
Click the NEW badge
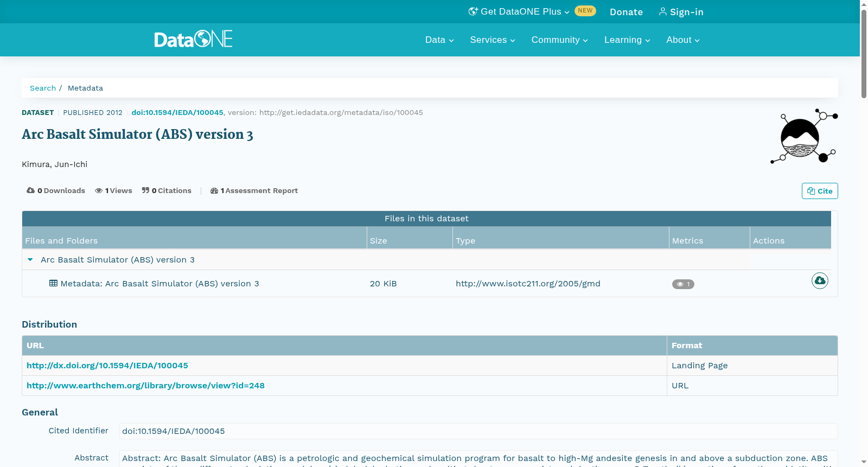point(585,11)
